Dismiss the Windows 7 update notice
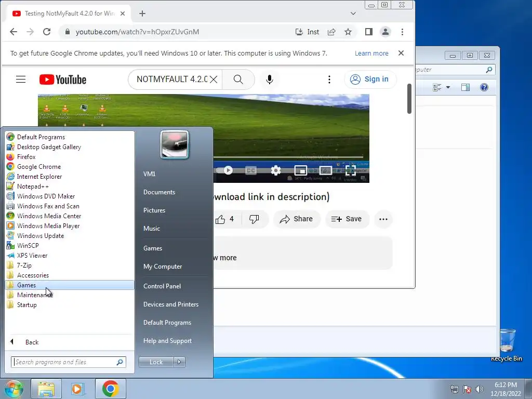 click(x=401, y=53)
